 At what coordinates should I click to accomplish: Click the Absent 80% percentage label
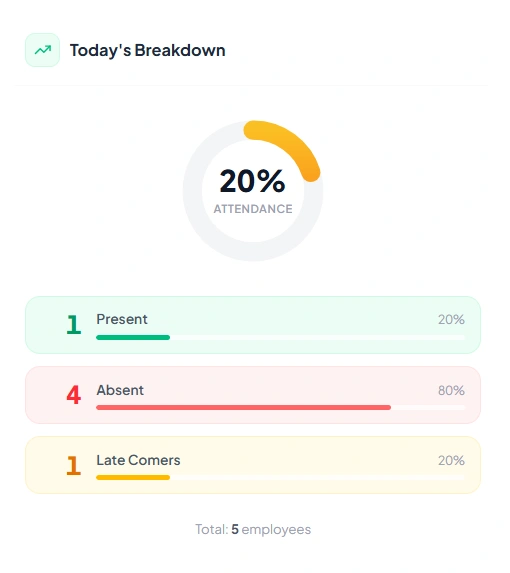[x=451, y=390]
